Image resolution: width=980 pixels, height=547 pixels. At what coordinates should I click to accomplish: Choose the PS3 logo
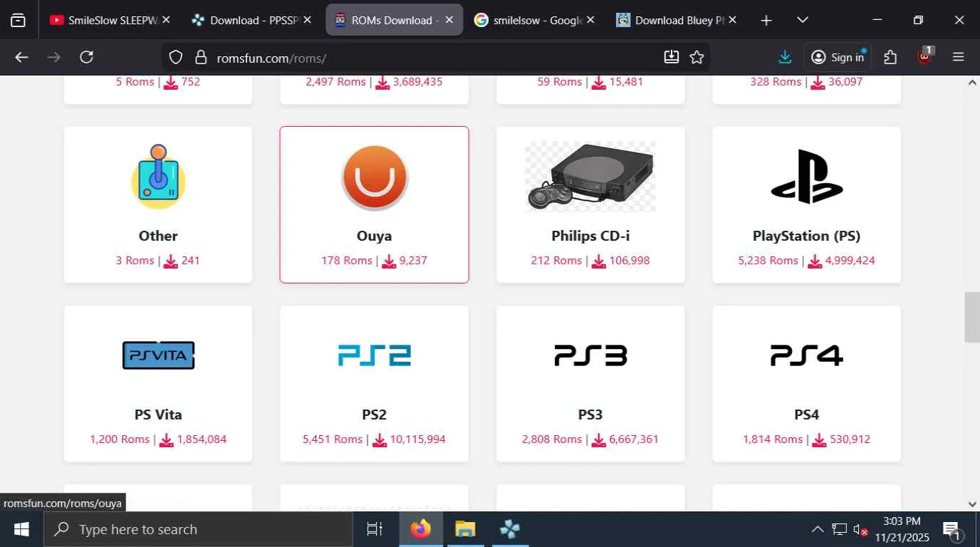tap(590, 355)
